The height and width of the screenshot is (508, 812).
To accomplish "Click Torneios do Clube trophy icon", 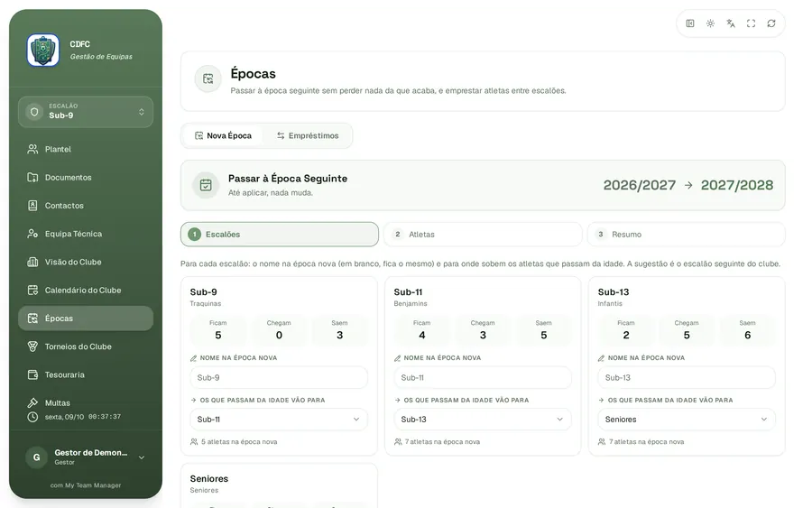I will tap(32, 346).
